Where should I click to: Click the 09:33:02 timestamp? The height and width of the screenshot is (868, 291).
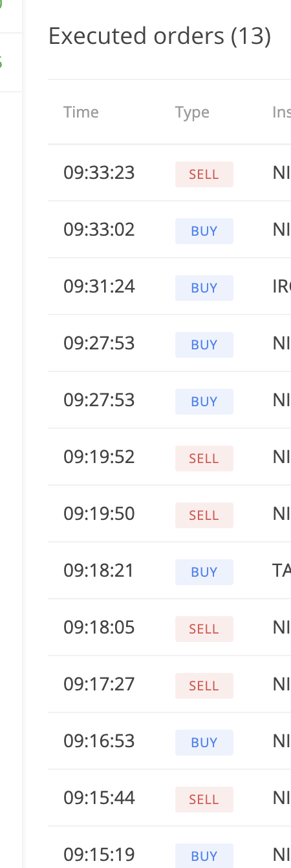pos(99,230)
